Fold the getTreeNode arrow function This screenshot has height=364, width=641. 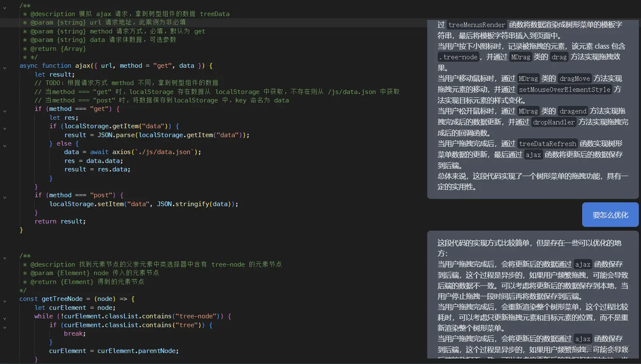coord(5,301)
